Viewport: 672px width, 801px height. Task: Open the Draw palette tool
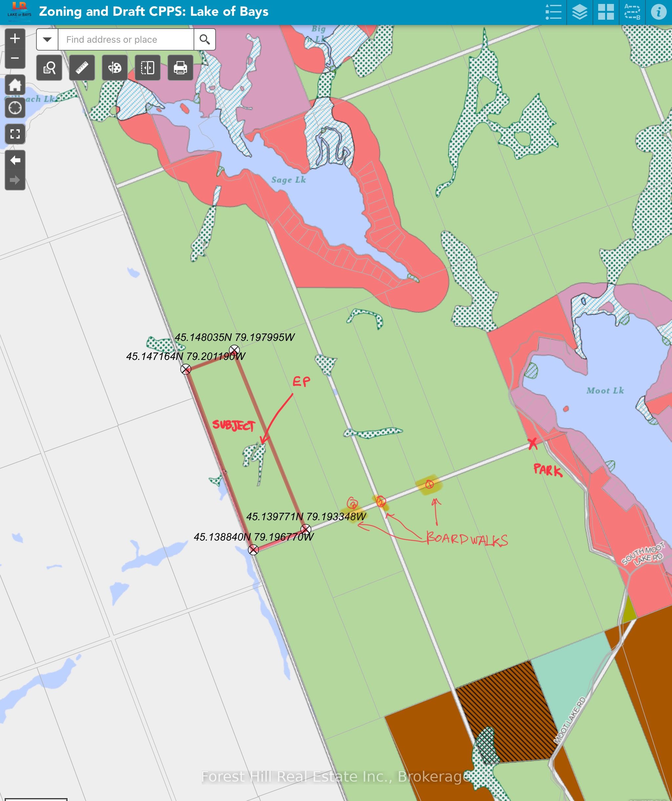115,68
